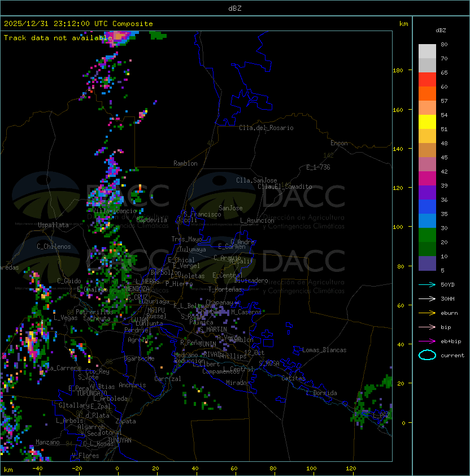Select the 'Divisadero' place label

(251, 280)
